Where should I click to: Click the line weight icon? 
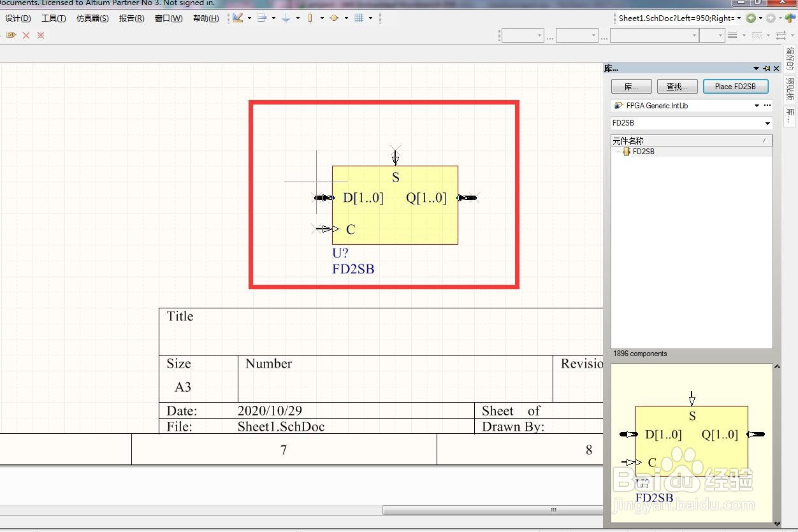[733, 36]
